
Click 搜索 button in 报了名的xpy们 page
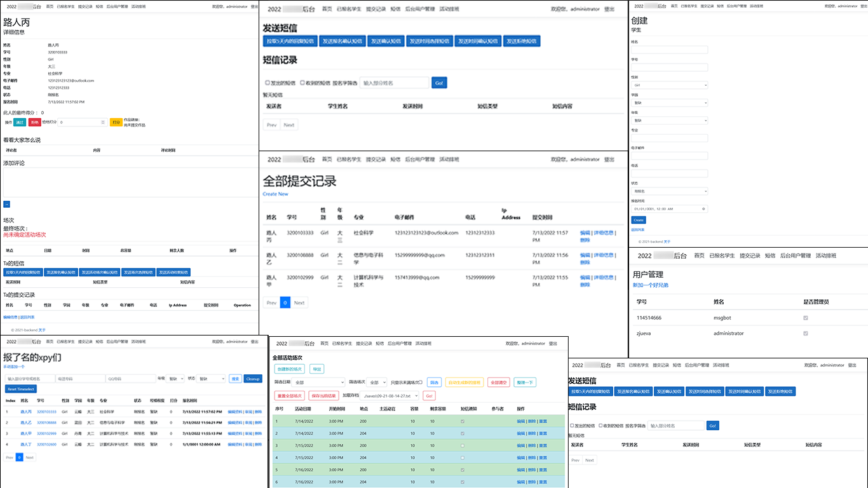(x=235, y=379)
